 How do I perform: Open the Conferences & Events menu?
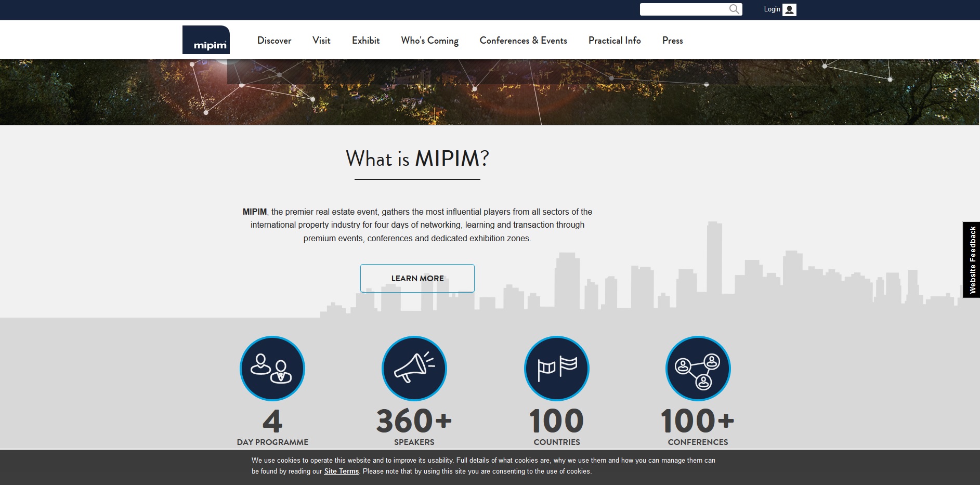pyautogui.click(x=524, y=41)
